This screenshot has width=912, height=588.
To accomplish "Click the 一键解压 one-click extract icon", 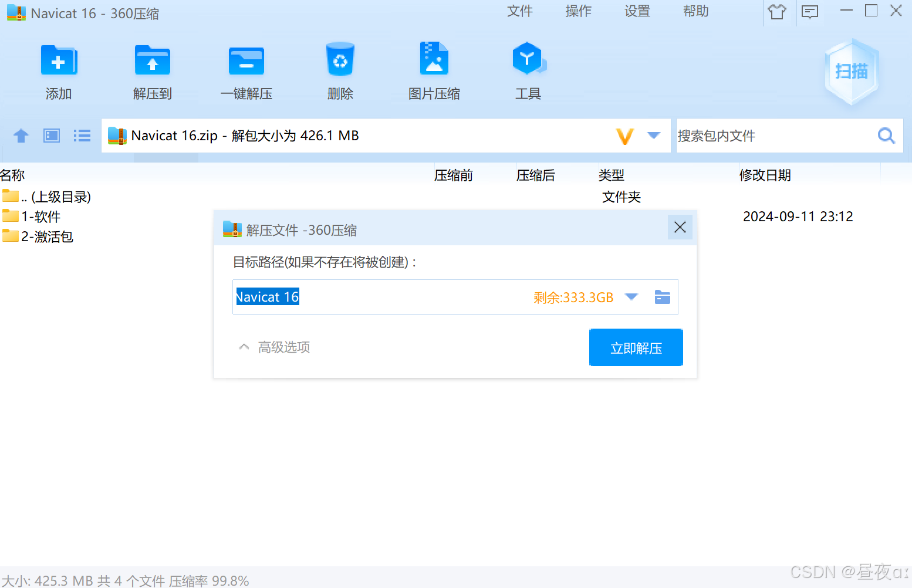I will coord(246,60).
